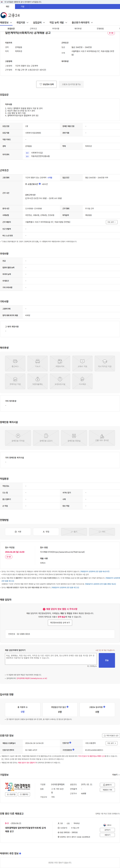This screenshot has width=120, height=868.
Task: Expand the 실업급여 menu
Action: (39, 23)
